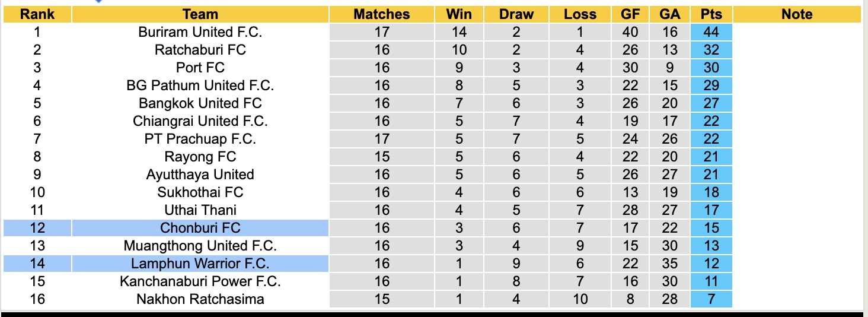Select the Loss column header
868x317 pixels.
(580, 14)
